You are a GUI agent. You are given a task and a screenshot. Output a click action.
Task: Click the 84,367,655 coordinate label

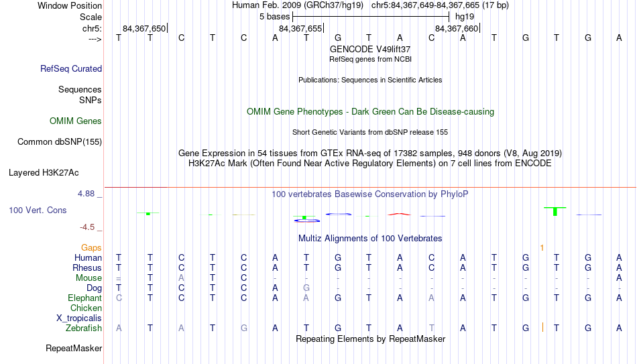click(x=300, y=28)
